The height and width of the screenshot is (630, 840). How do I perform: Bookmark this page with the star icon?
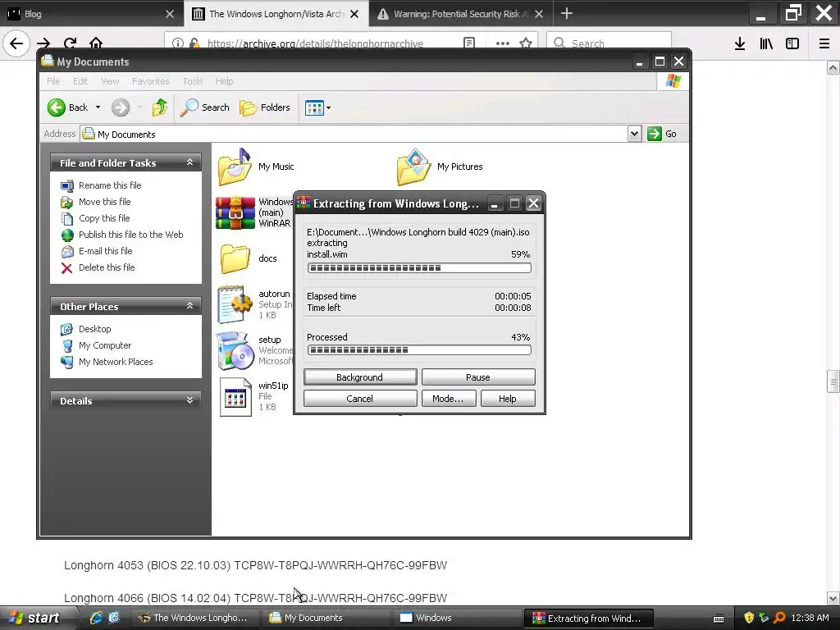[x=526, y=43]
